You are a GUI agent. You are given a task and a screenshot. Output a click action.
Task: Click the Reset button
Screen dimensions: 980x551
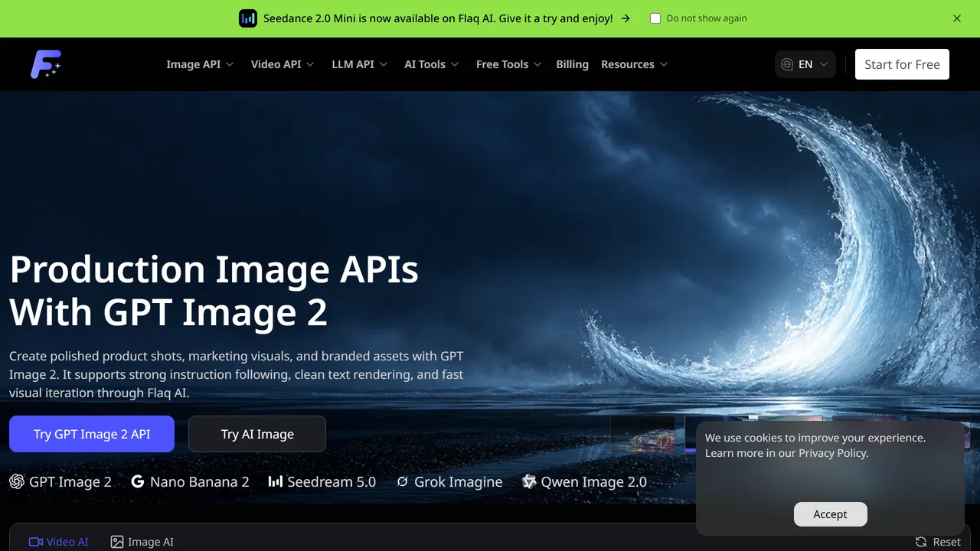coord(938,542)
